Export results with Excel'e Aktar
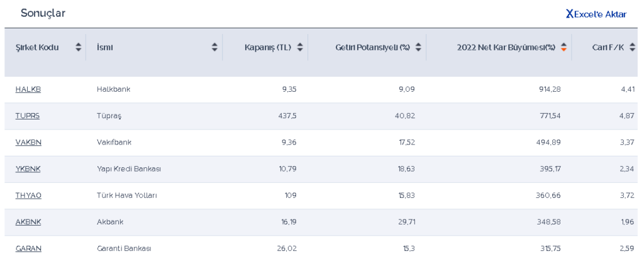The width and height of the screenshot is (644, 259). coord(600,14)
